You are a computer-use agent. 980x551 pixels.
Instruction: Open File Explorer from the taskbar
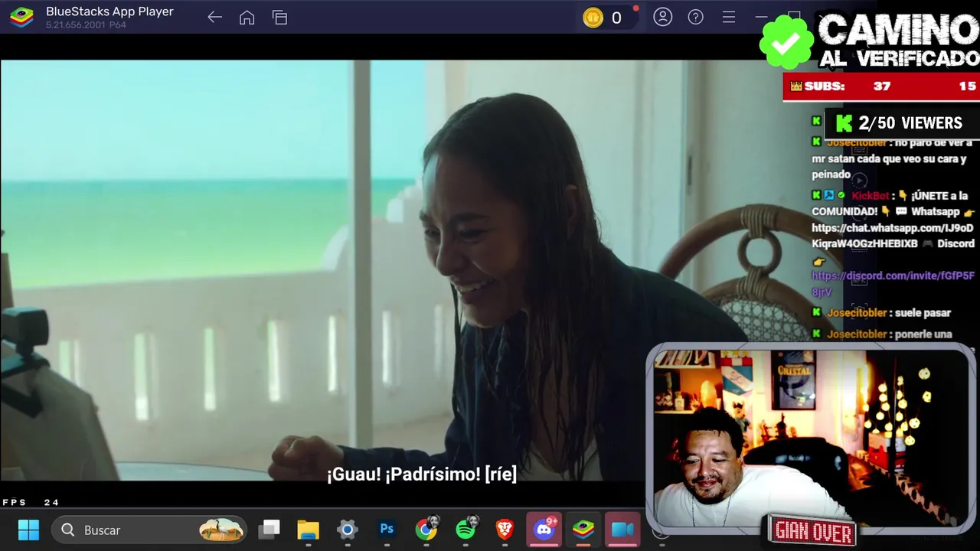point(308,530)
